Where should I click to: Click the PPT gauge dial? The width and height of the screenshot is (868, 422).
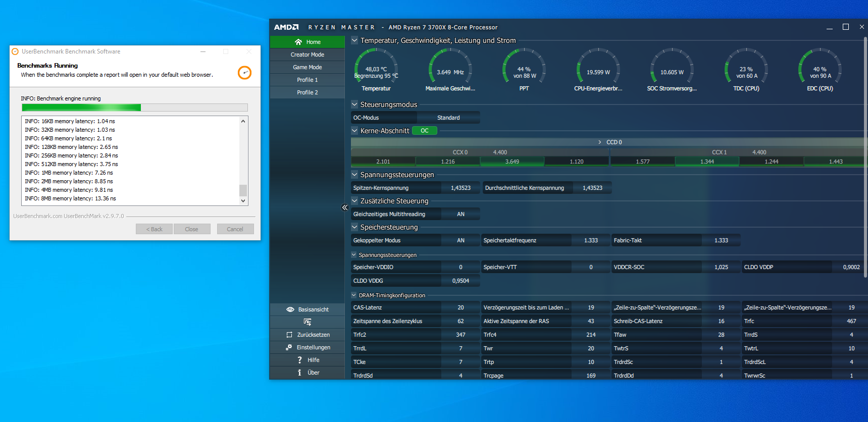[x=524, y=66]
